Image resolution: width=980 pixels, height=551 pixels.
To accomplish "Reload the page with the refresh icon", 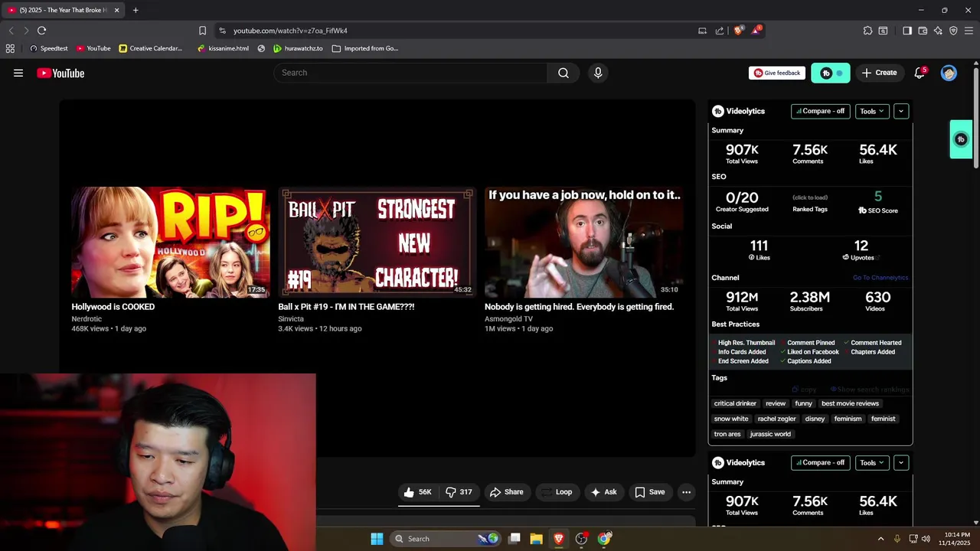I will coord(41,31).
